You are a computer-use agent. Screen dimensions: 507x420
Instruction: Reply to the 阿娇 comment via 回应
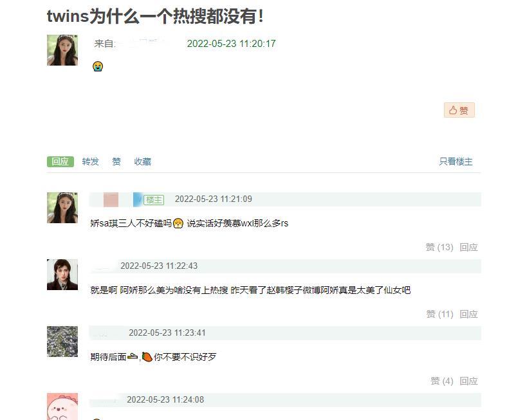click(469, 314)
